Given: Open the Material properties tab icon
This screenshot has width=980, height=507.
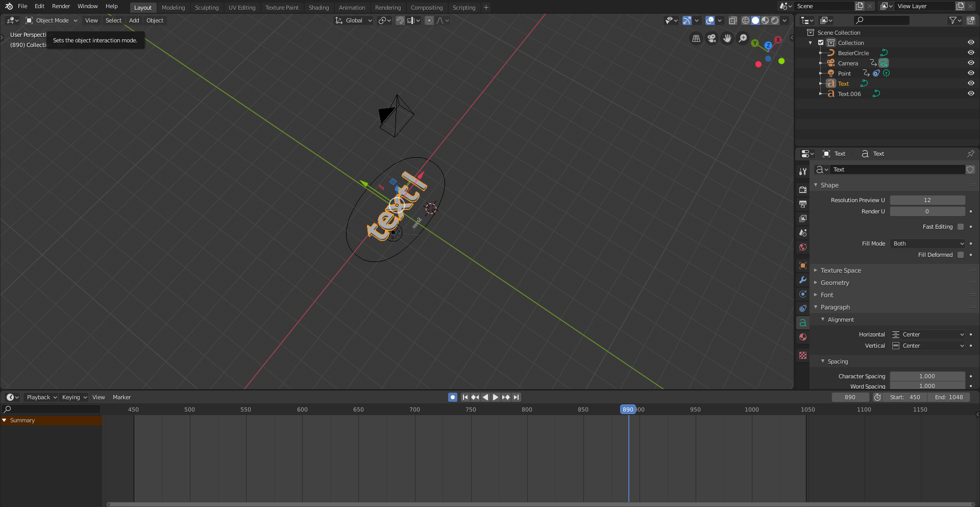Looking at the screenshot, I should [803, 337].
